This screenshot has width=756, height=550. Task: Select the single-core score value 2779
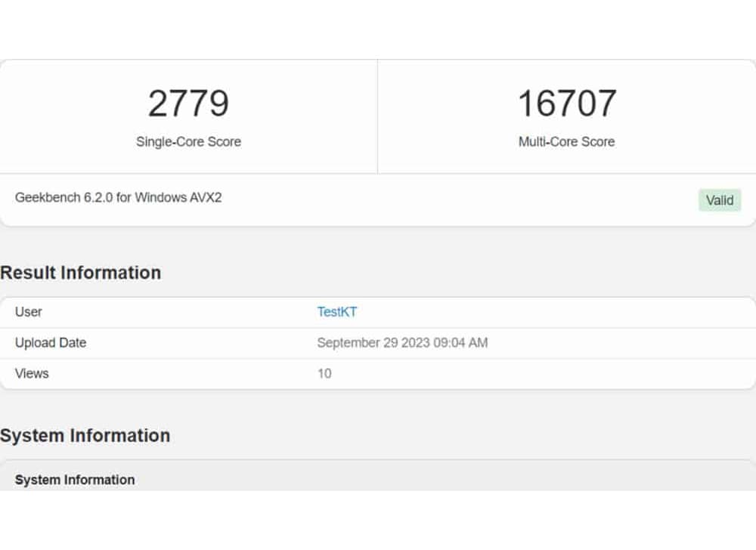point(188,104)
